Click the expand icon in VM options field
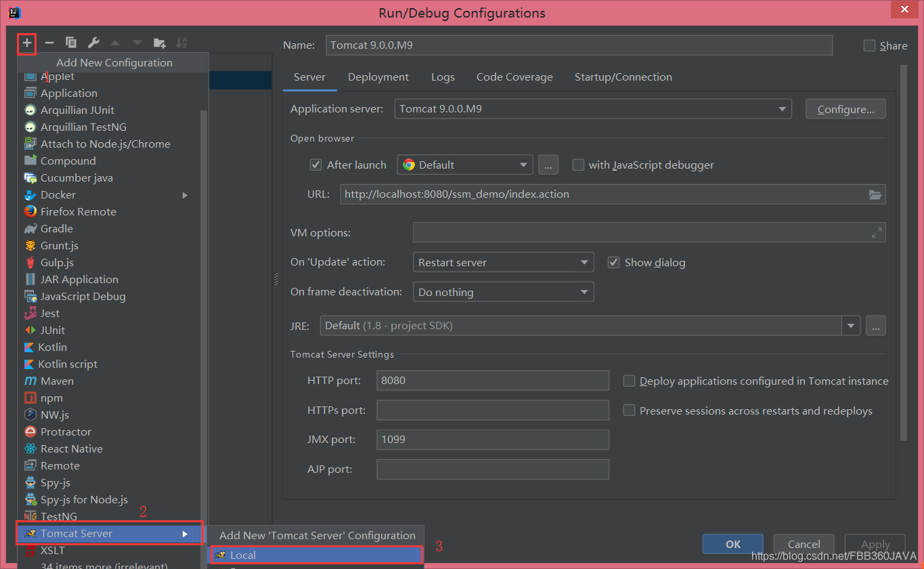Screen dimensions: 924x569 point(877,233)
